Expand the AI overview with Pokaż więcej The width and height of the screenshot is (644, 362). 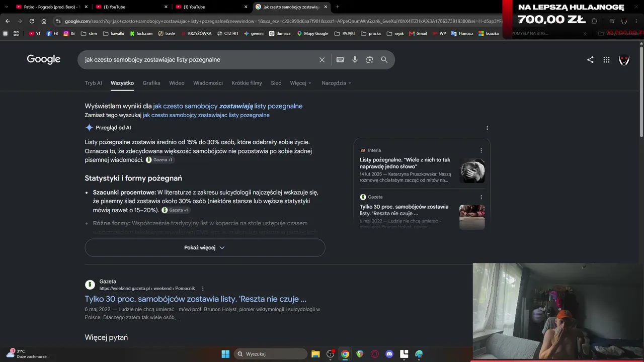205,248
